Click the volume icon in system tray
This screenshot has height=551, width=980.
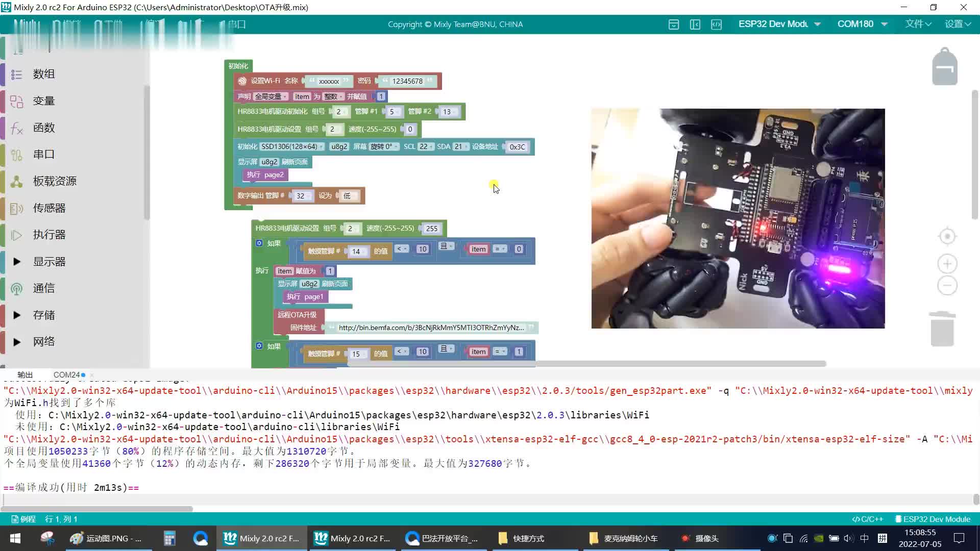[x=848, y=538]
